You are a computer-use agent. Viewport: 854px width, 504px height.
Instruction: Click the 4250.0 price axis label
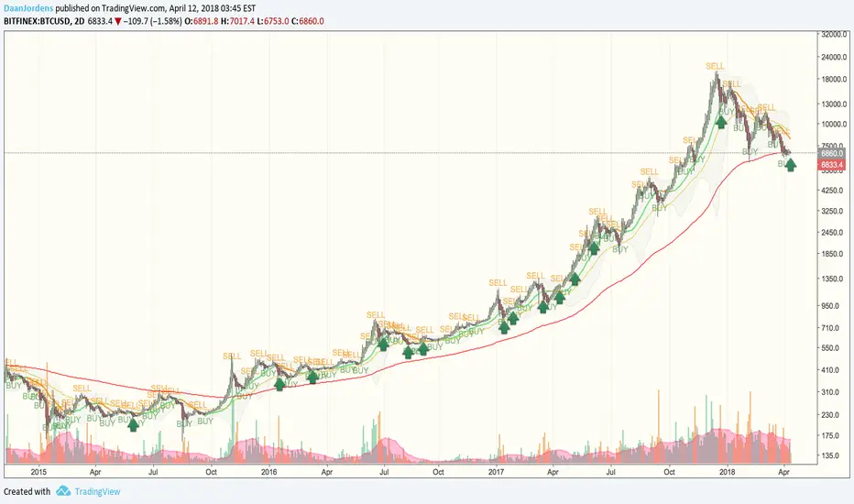(833, 191)
